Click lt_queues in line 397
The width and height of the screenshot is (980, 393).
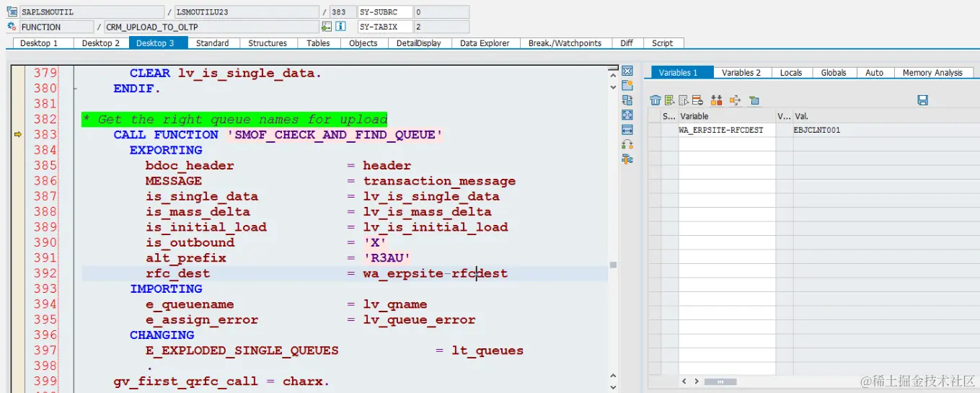point(487,350)
